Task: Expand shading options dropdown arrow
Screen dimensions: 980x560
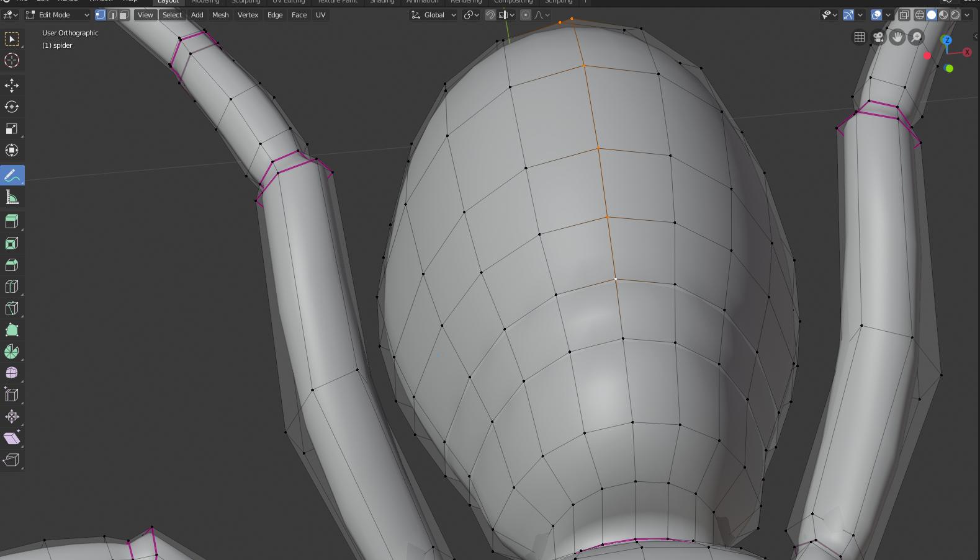Action: point(967,15)
